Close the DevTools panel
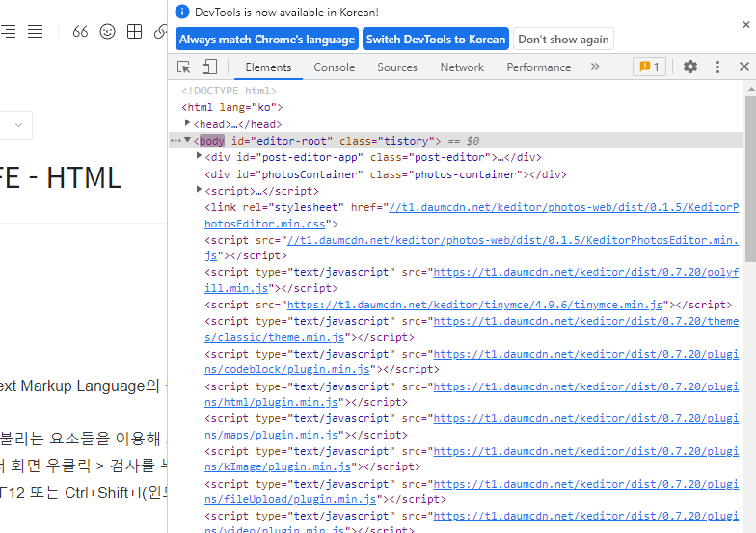 (x=744, y=67)
